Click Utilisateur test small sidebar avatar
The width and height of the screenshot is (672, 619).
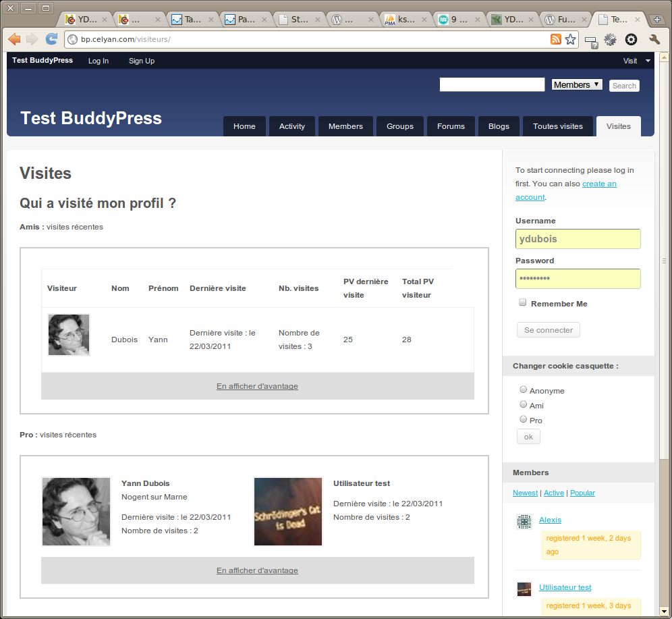[524, 589]
